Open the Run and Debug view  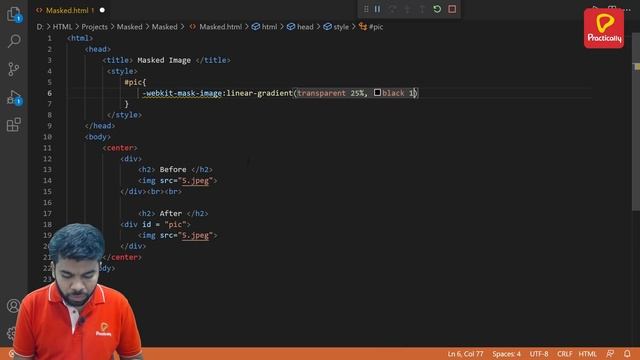pos(14,97)
